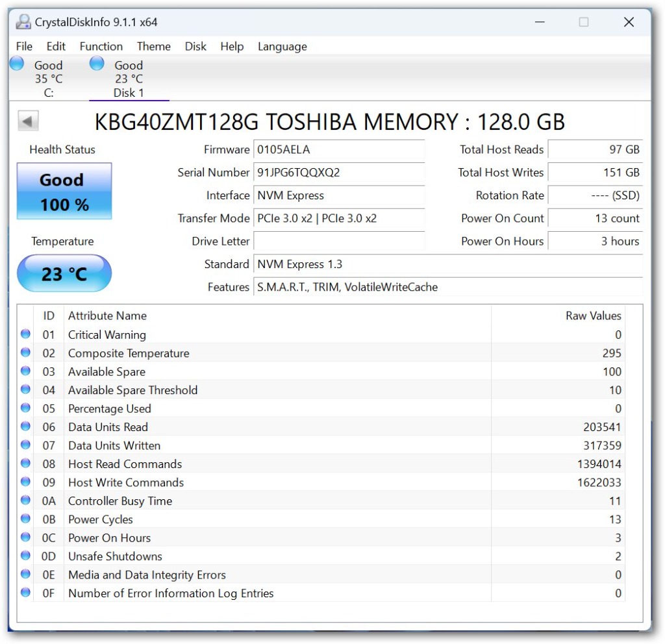Click status dot for attribute 0C Power On Hours
This screenshot has height=644, width=665.
tap(25, 537)
